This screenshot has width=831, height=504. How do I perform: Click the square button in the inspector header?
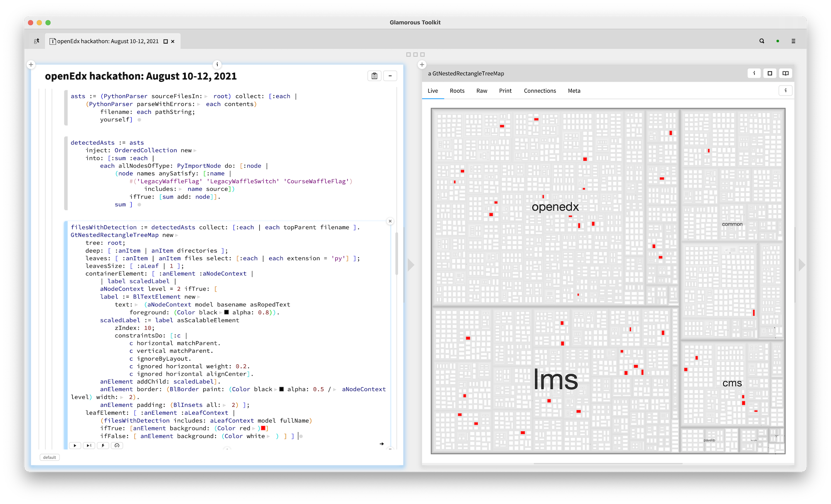770,73
